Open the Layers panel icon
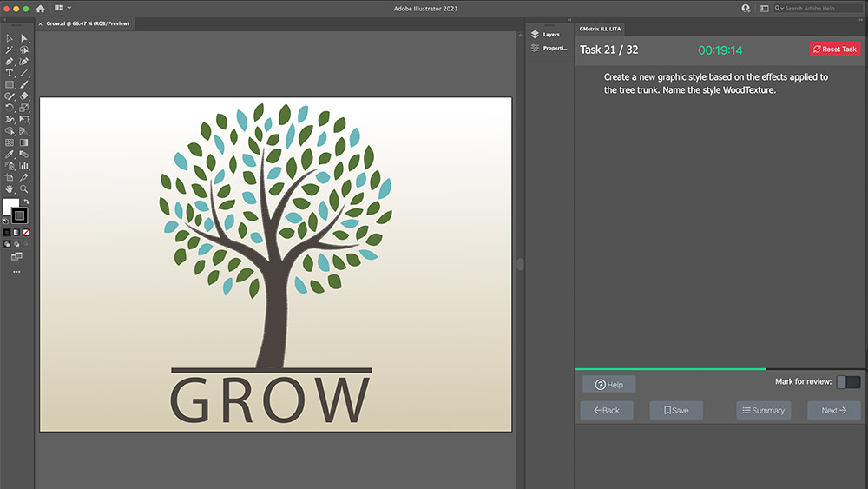Screen dimensions: 868x489 click(536, 34)
